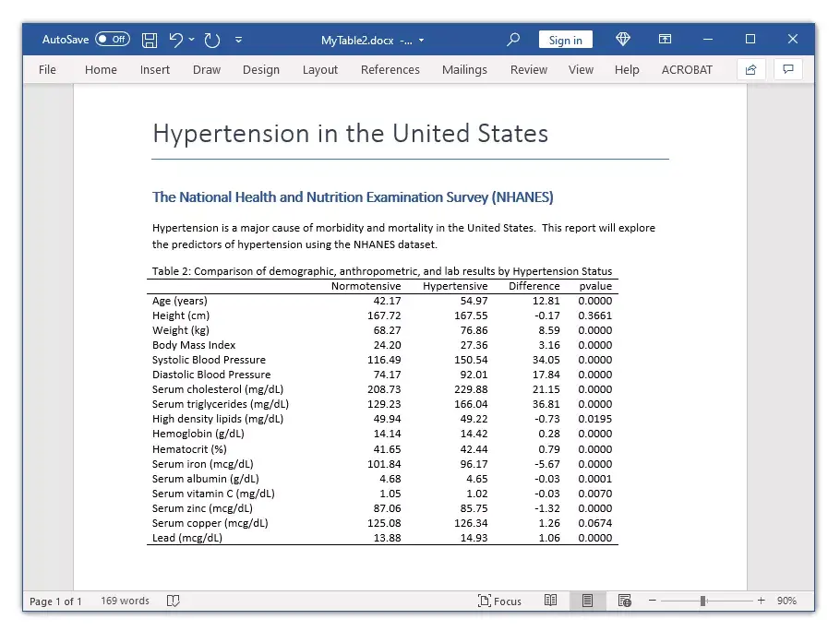Screen dimensions: 840x631
Task: Open Ribbon Display Options icon
Action: point(665,39)
